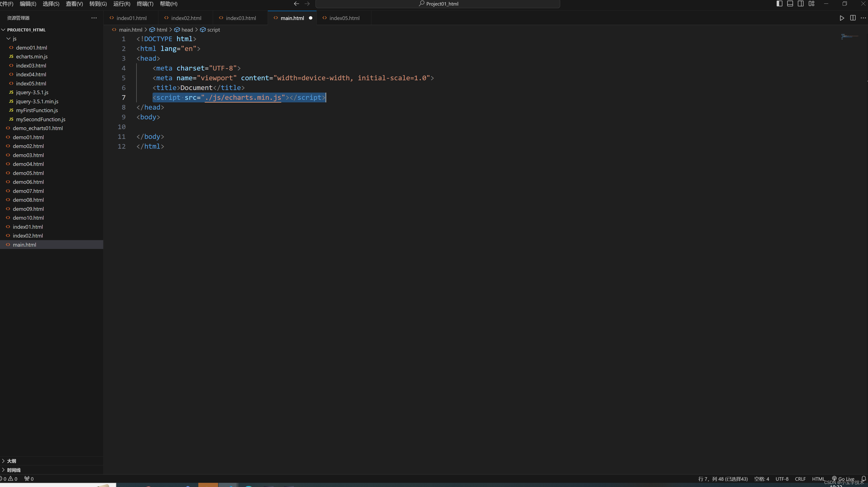The width and height of the screenshot is (868, 487).
Task: Click CRLF line ending selector
Action: pos(800,479)
